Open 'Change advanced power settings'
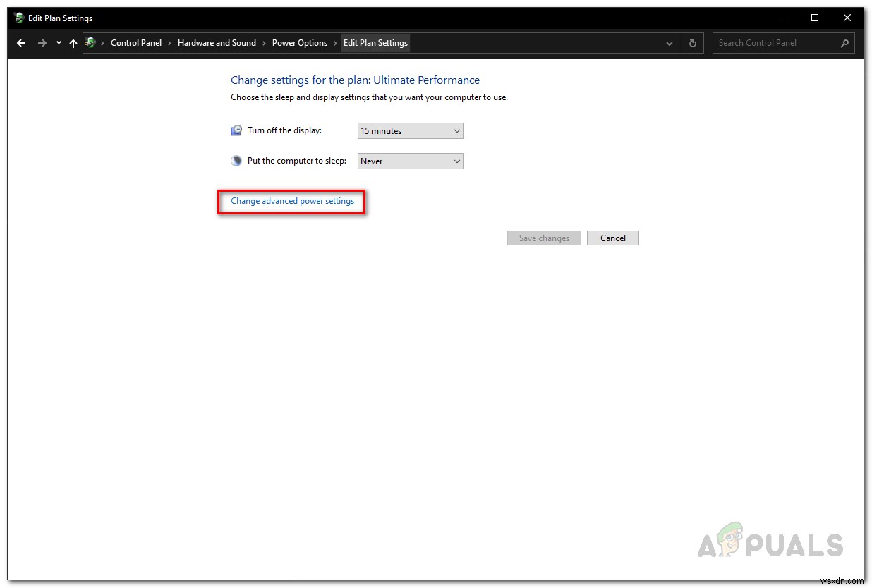 pos(291,201)
